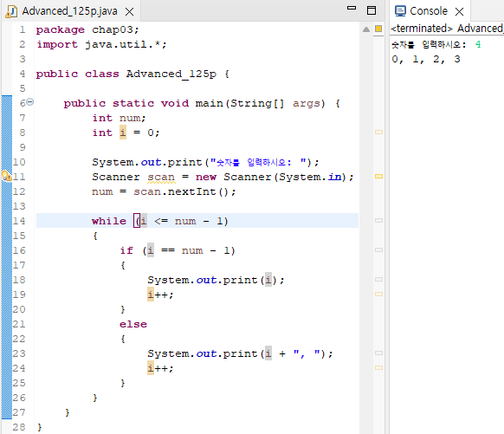Click the '", "' string literal on line 23

[x=307, y=353]
